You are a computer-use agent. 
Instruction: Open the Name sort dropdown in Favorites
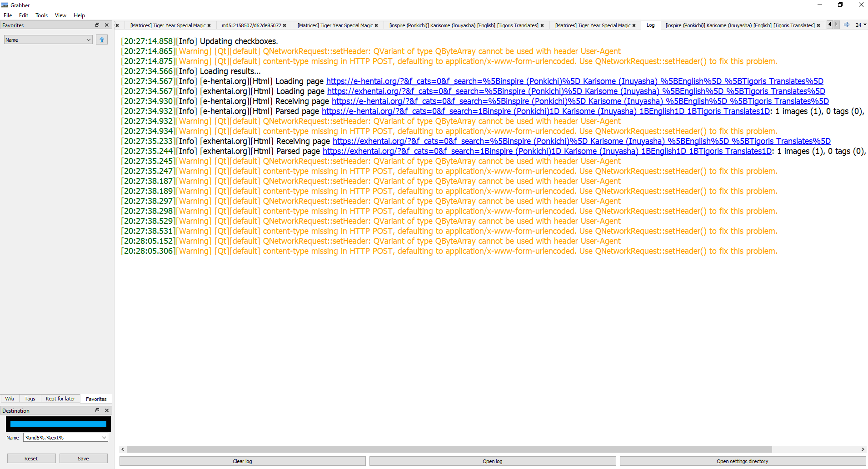click(48, 39)
